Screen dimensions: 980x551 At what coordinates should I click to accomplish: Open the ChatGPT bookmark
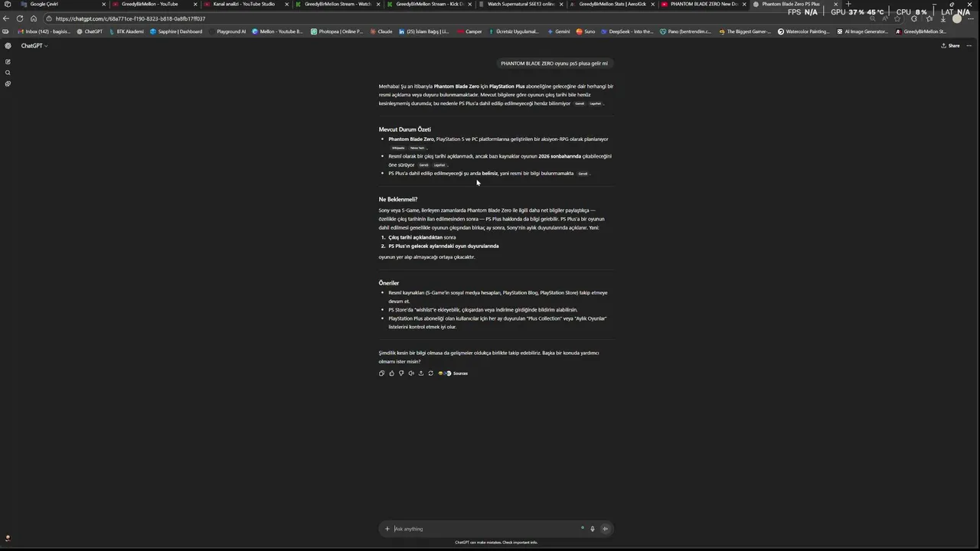point(90,31)
